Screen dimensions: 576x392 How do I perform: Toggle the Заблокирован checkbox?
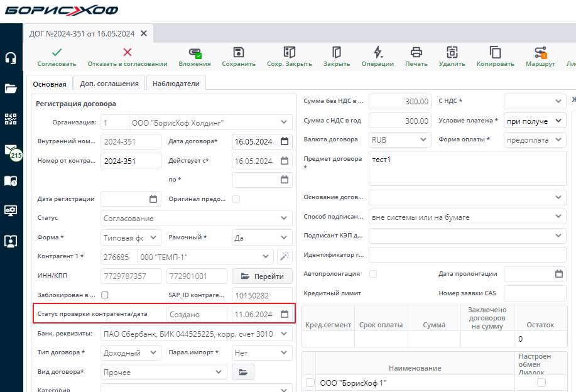[105, 295]
